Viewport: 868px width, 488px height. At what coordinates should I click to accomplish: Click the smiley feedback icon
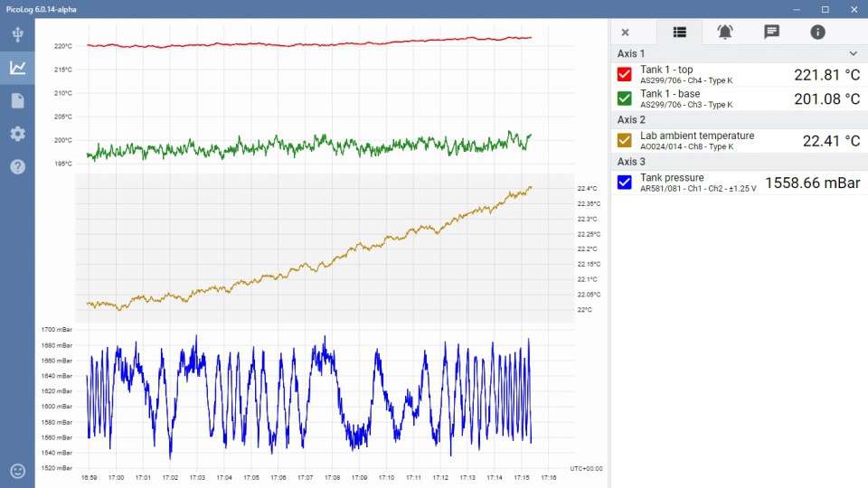click(17, 471)
